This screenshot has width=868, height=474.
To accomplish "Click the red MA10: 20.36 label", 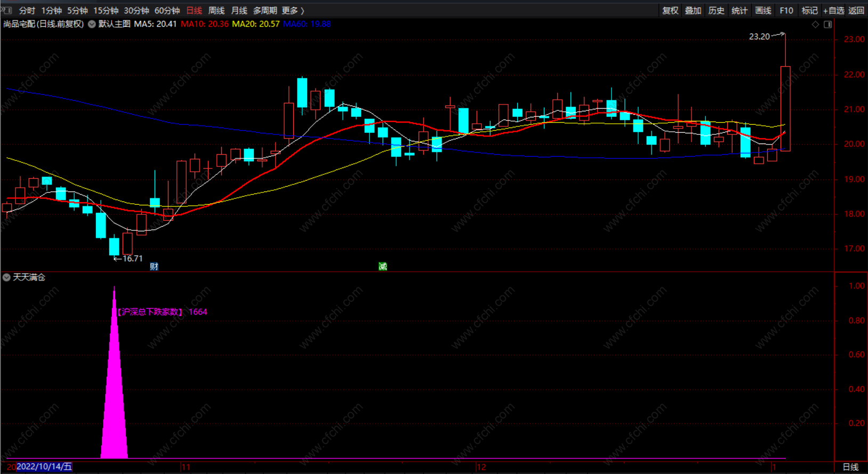I will (205, 24).
